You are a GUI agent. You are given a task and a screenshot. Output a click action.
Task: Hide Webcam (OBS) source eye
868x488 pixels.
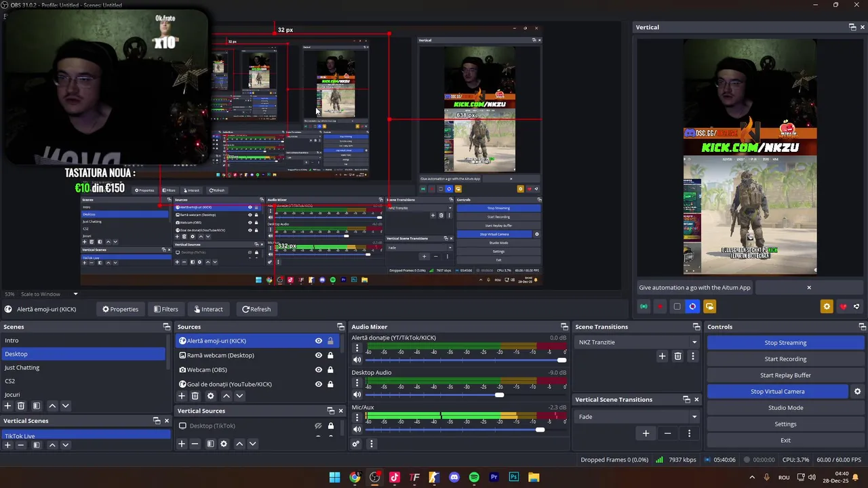point(318,369)
